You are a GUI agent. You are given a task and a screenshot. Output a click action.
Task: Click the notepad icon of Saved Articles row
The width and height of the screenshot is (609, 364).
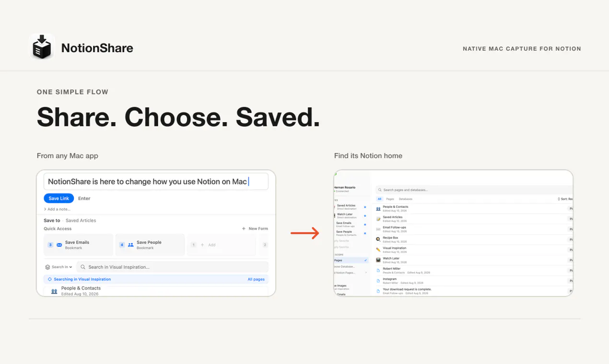[378, 219]
